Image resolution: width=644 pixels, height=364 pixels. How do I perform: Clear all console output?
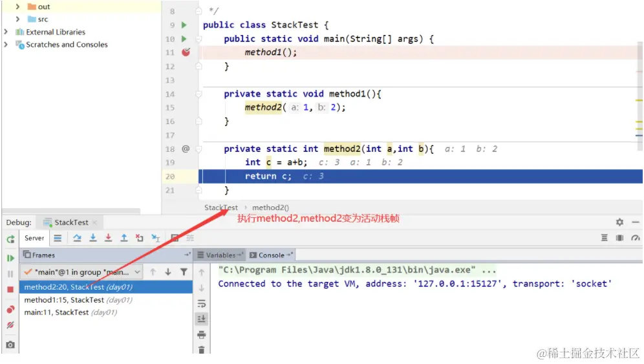(x=201, y=350)
